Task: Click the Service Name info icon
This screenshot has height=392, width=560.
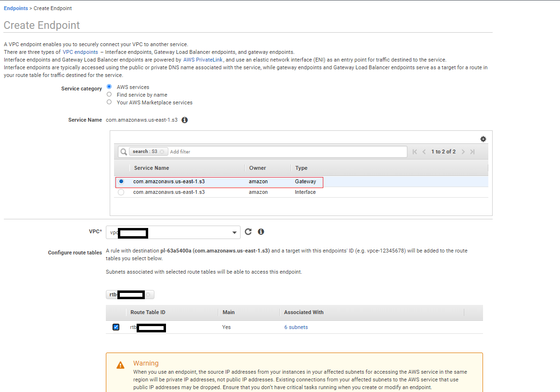Action: 185,120
